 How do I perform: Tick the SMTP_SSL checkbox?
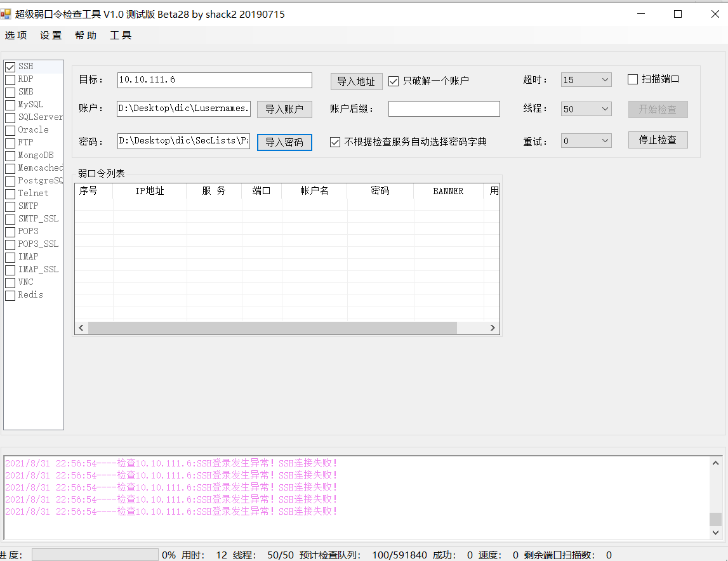tap(10, 219)
